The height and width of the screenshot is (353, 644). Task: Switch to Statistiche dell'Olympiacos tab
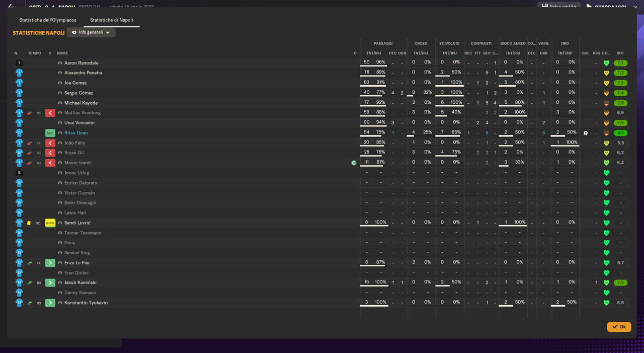coord(48,20)
